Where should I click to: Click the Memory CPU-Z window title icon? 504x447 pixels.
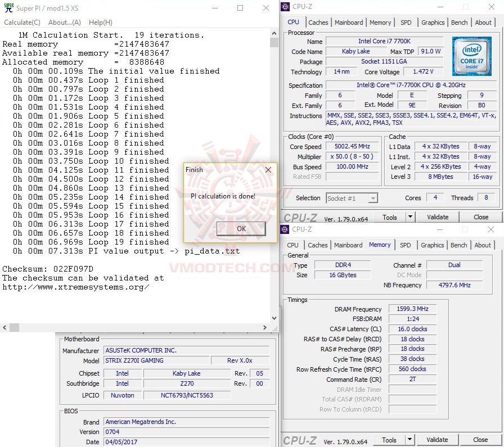click(285, 229)
